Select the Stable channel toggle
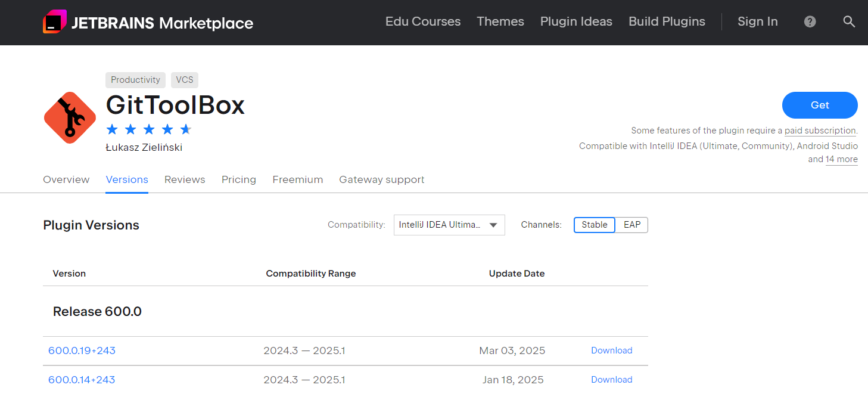 pos(595,225)
